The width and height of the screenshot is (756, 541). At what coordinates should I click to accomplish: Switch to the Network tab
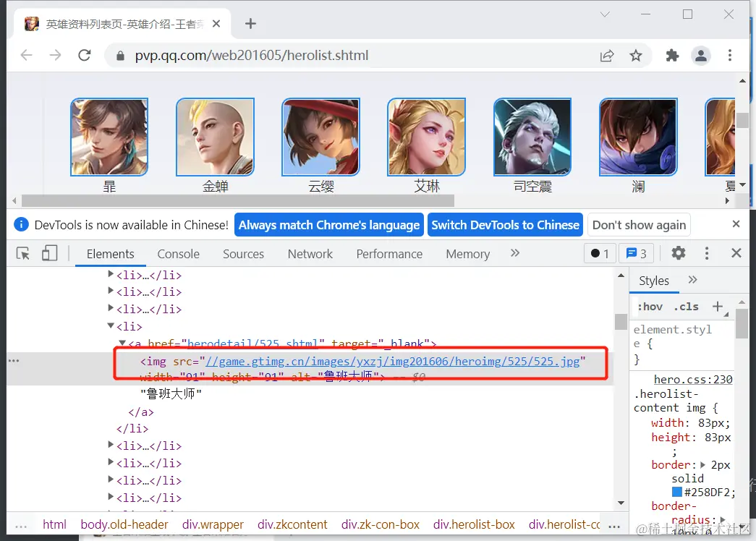pos(310,254)
